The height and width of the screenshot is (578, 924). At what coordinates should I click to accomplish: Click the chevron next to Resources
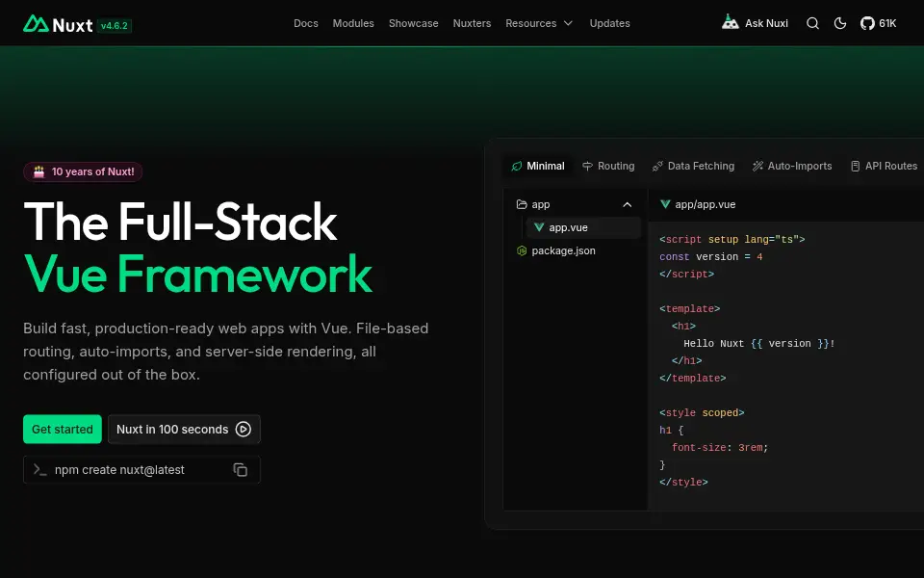click(568, 23)
